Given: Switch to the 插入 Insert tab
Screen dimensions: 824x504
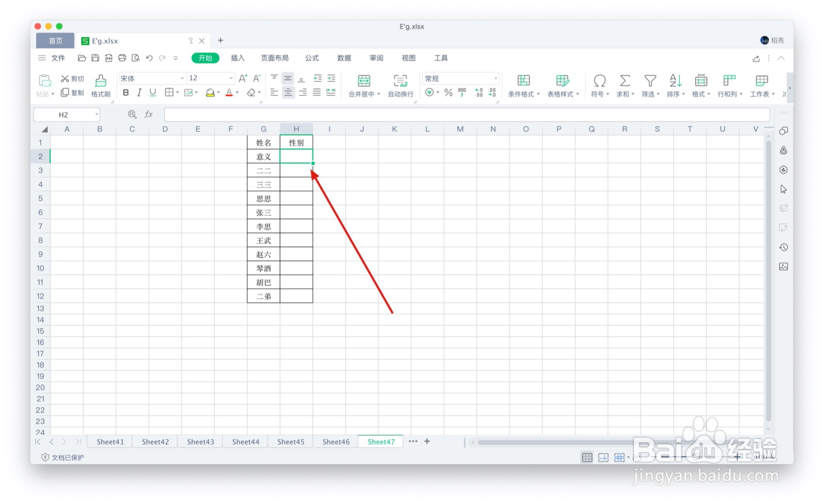Looking at the screenshot, I should [x=237, y=58].
